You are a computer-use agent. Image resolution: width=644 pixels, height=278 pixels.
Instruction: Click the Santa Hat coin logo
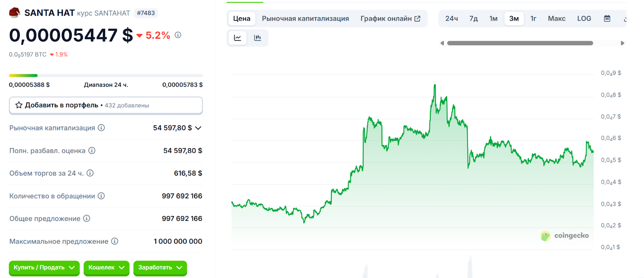click(x=14, y=13)
